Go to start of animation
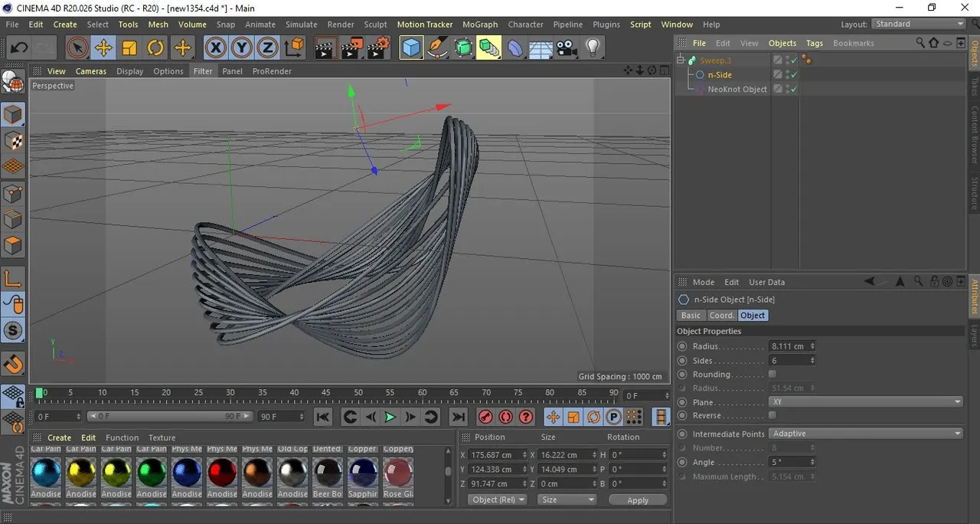Viewport: 980px width, 524px height. (x=323, y=417)
